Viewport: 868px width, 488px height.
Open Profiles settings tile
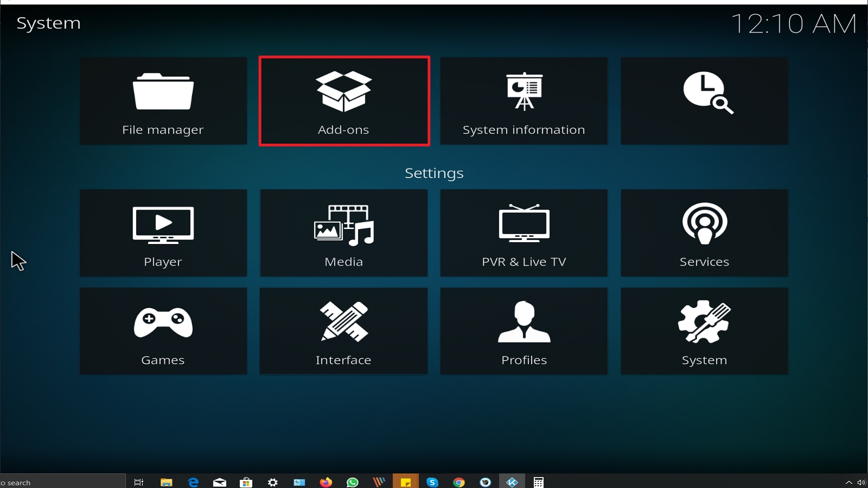pos(524,331)
